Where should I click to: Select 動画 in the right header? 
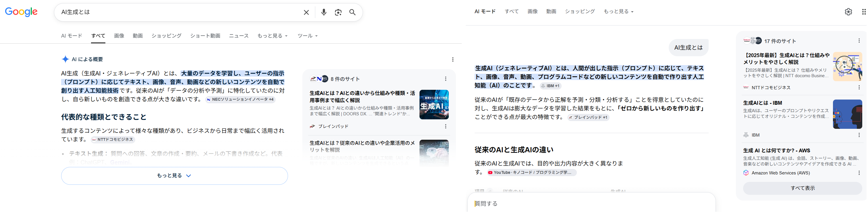pos(551,11)
